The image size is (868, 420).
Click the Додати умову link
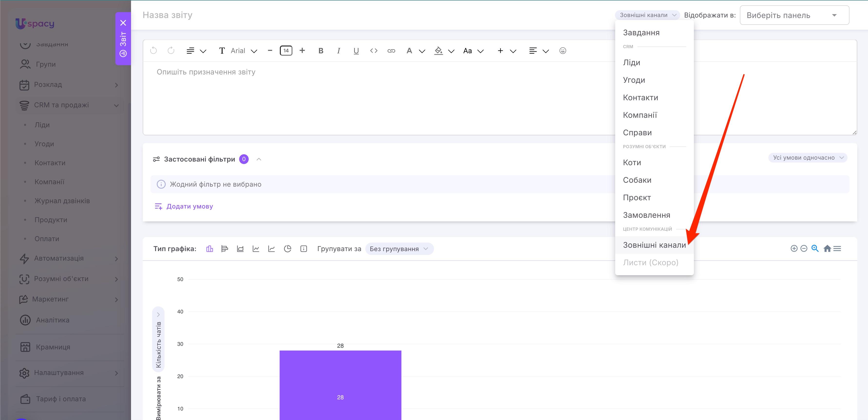[184, 206]
